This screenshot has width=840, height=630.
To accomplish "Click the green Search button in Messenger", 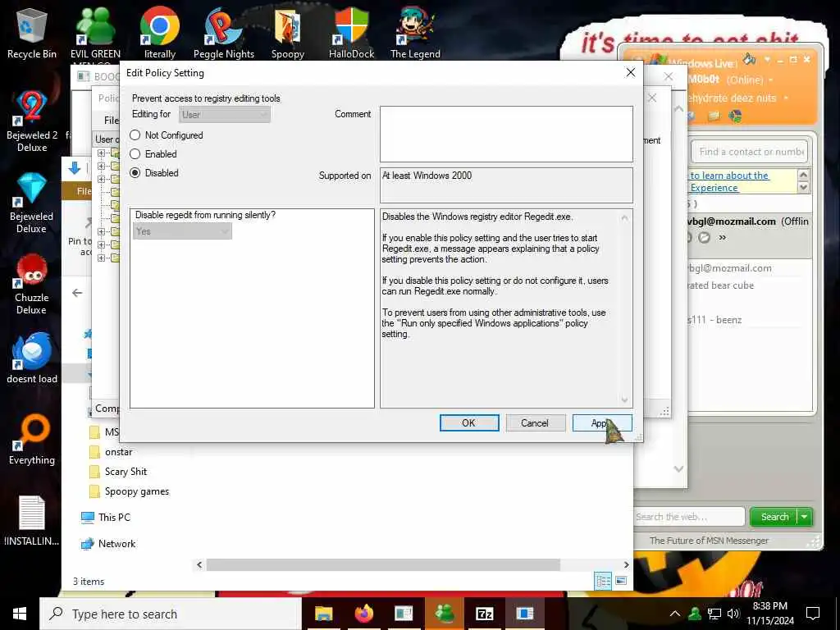I will tap(774, 517).
